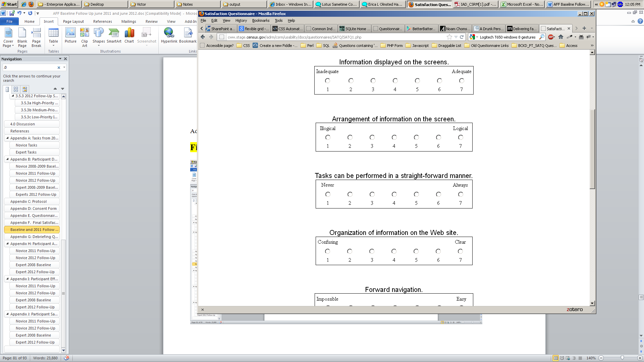The width and height of the screenshot is (644, 362).
Task: Switch to the References ribbon tab
Action: click(102, 21)
